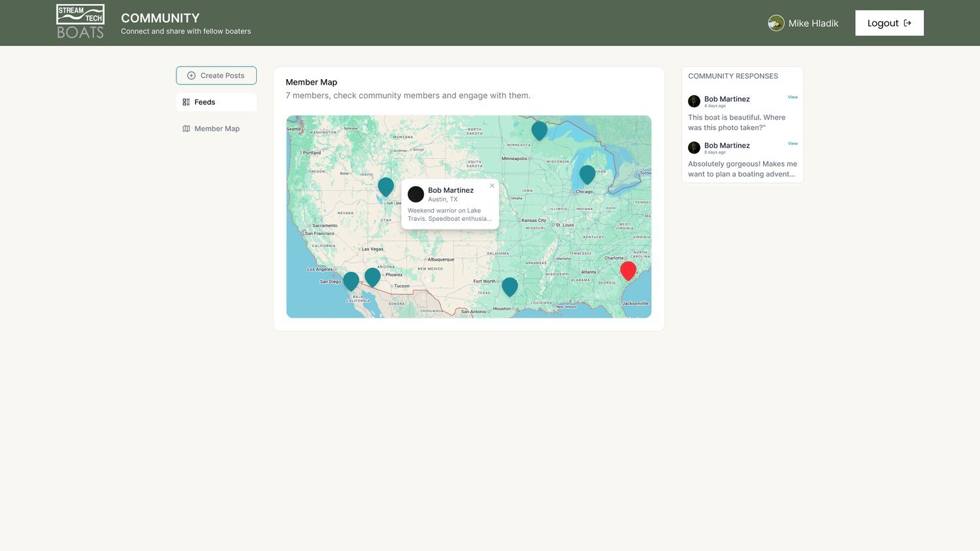Viewport: 980px width, 551px height.
Task: Click the '7 members' description text
Action: point(408,95)
